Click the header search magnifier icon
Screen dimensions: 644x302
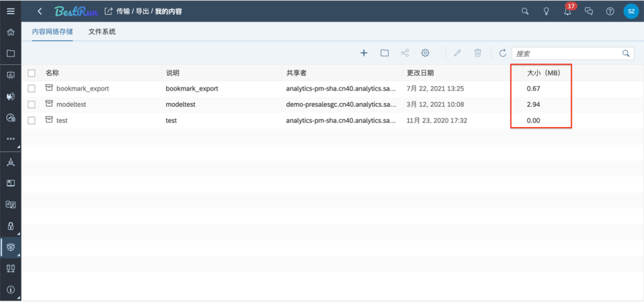pos(525,11)
